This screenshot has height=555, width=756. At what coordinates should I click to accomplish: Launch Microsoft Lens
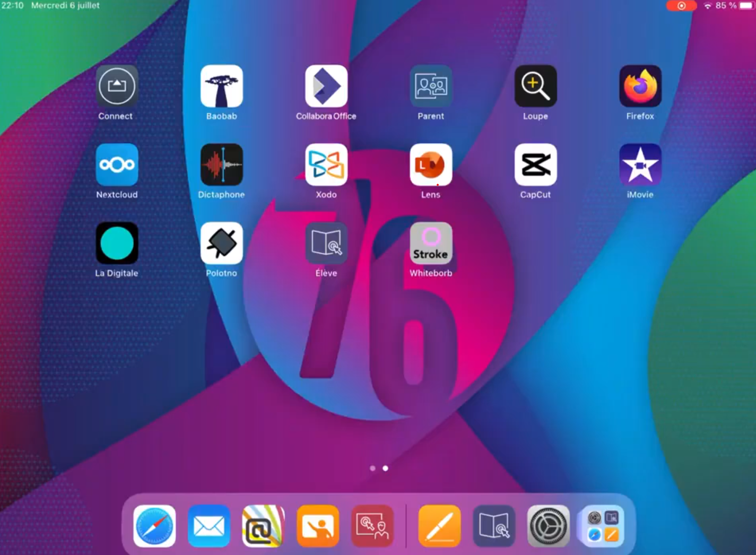[x=431, y=165]
